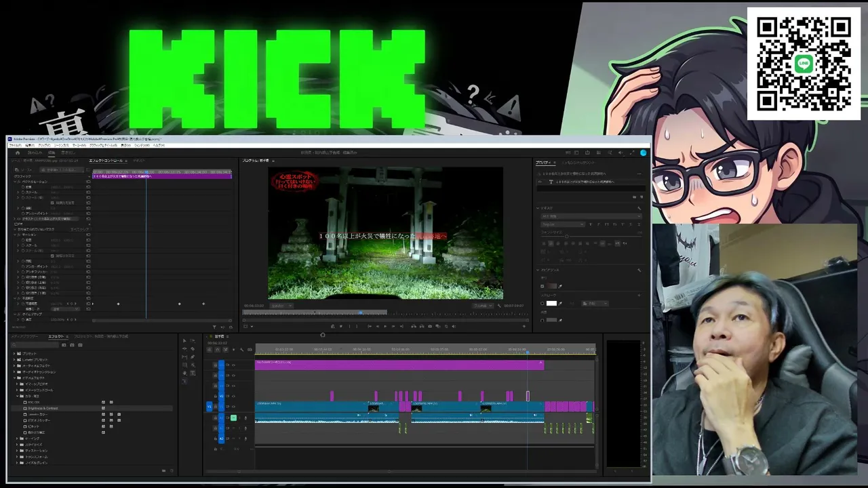This screenshot has height=488, width=868.
Task: Click the Faux Bold text style icon
Action: click(591, 224)
